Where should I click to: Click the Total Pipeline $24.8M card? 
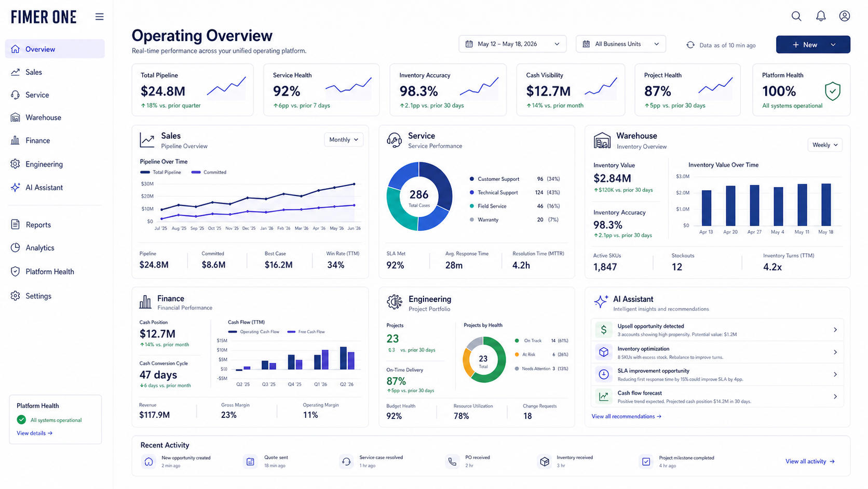pos(193,90)
